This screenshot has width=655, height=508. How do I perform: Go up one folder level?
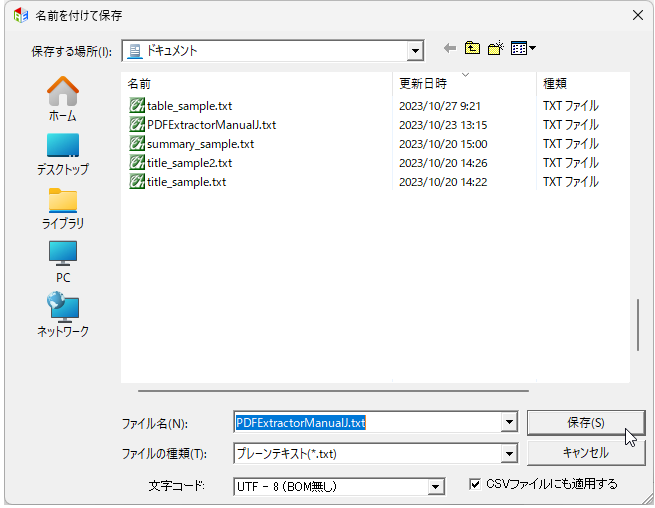click(472, 48)
